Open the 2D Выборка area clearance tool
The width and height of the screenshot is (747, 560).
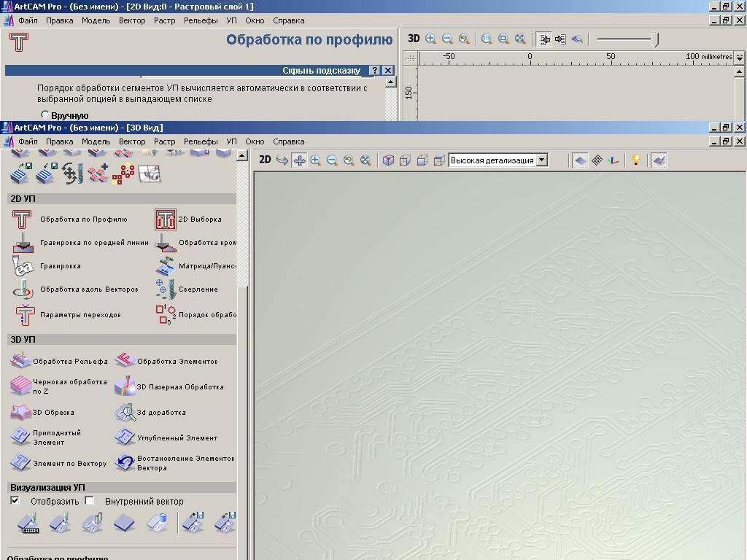coord(166,219)
